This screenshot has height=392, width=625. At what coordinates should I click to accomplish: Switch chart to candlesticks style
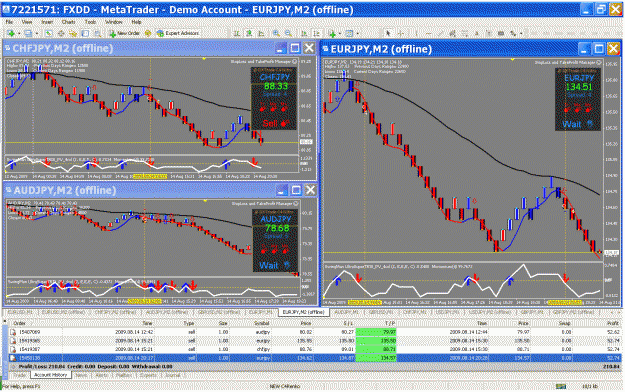pos(249,33)
